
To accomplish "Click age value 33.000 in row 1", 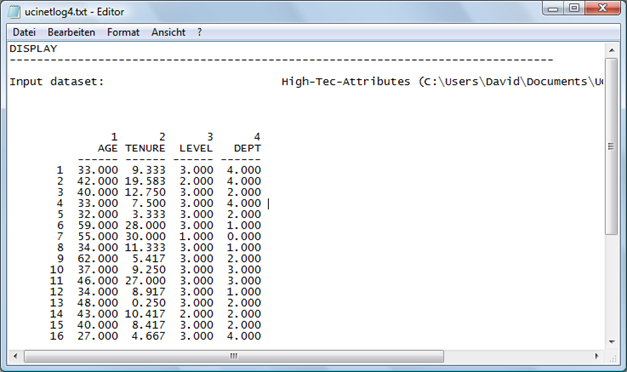I will point(98,170).
